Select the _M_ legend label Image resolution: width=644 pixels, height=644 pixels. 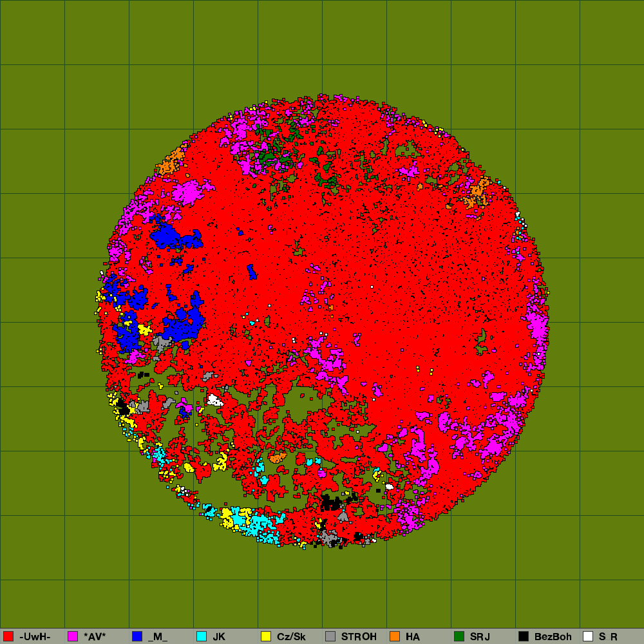click(158, 637)
